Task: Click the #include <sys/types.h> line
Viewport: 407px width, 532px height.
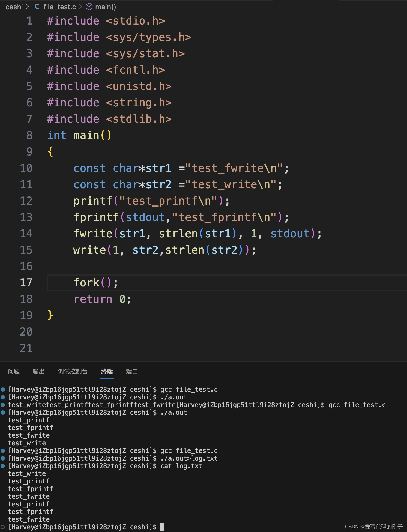Action: point(119,37)
